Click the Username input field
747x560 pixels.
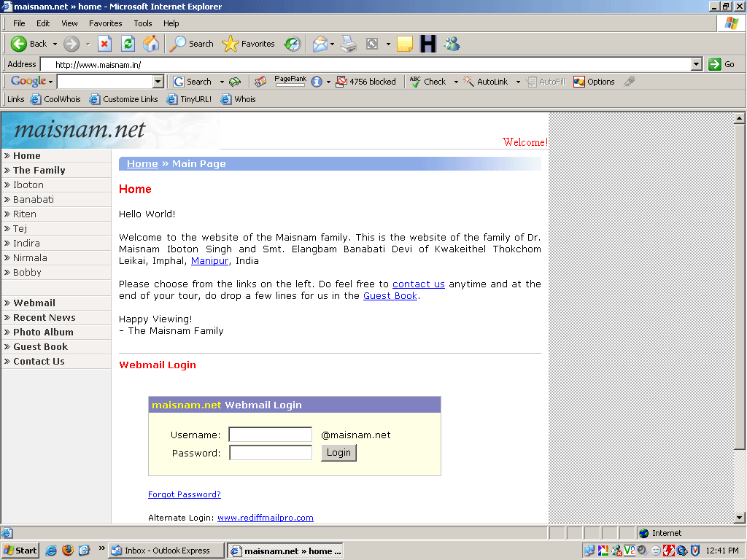(270, 435)
